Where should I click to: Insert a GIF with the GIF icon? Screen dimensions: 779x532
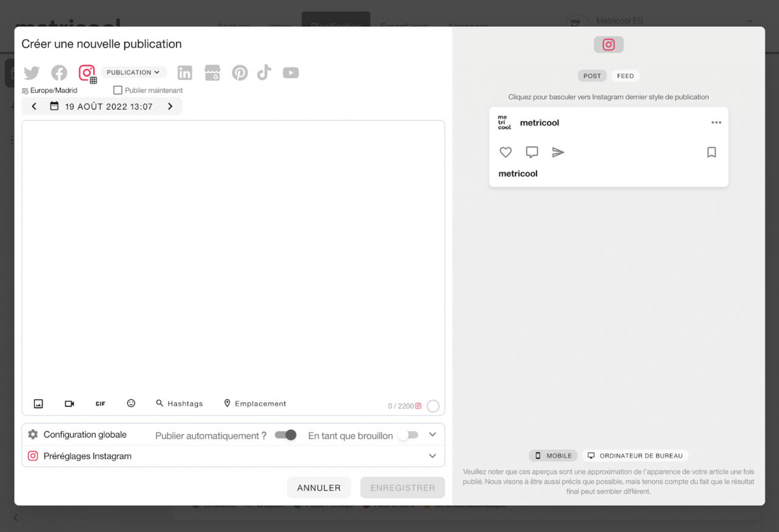[100, 404]
